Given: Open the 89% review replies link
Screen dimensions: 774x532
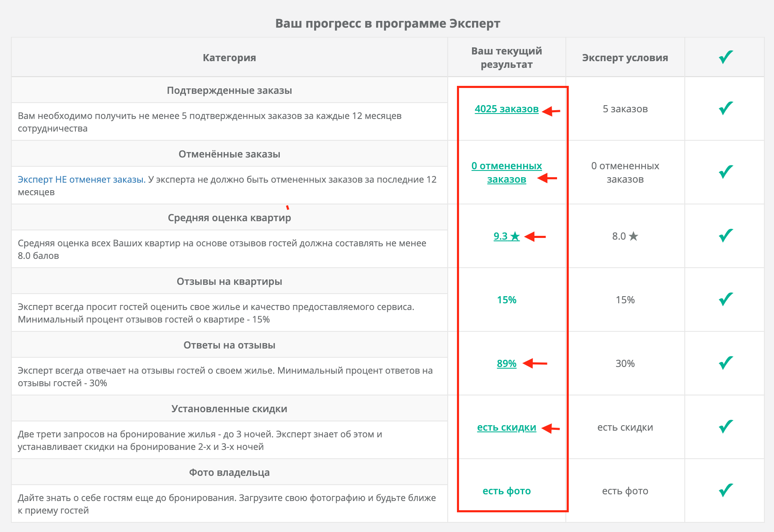Looking at the screenshot, I should tap(506, 364).
